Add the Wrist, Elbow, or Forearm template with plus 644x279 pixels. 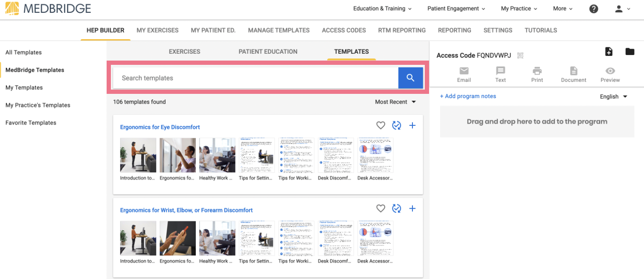(x=412, y=208)
